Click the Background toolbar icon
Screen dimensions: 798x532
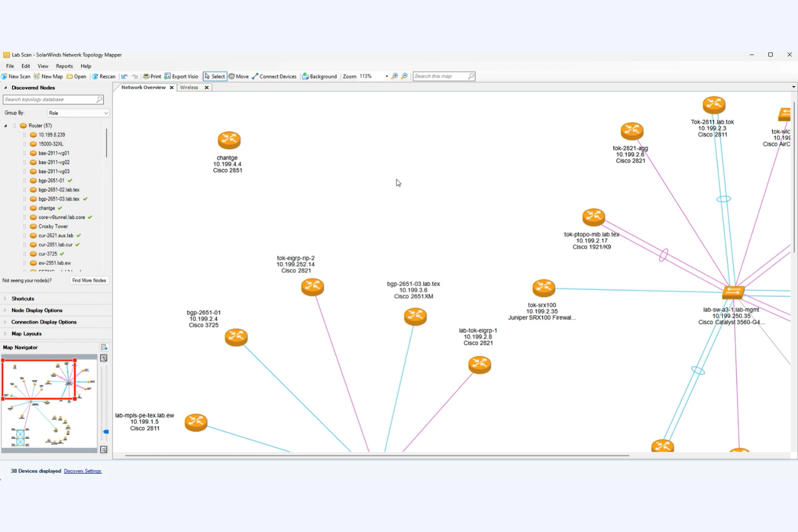click(319, 76)
